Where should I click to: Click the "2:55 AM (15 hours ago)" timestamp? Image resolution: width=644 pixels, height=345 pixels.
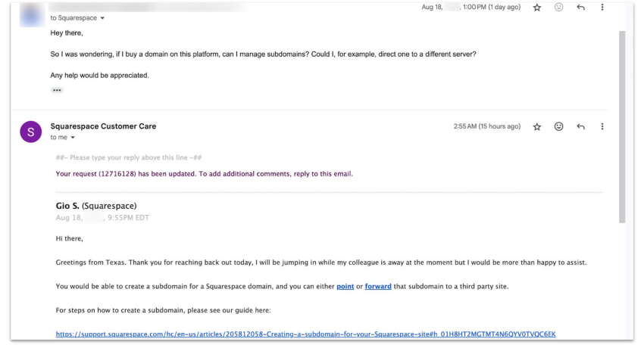[x=486, y=126]
